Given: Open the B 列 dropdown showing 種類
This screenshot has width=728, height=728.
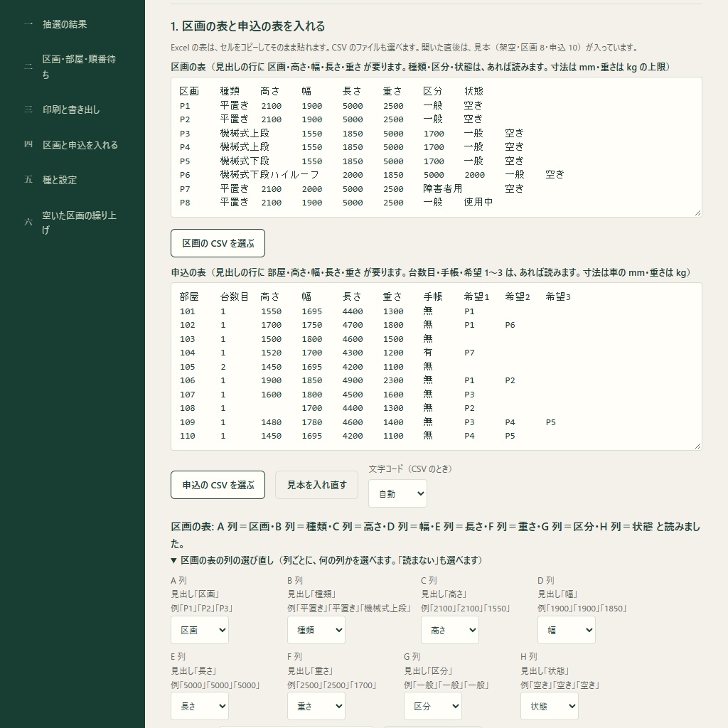Looking at the screenshot, I should (316, 630).
